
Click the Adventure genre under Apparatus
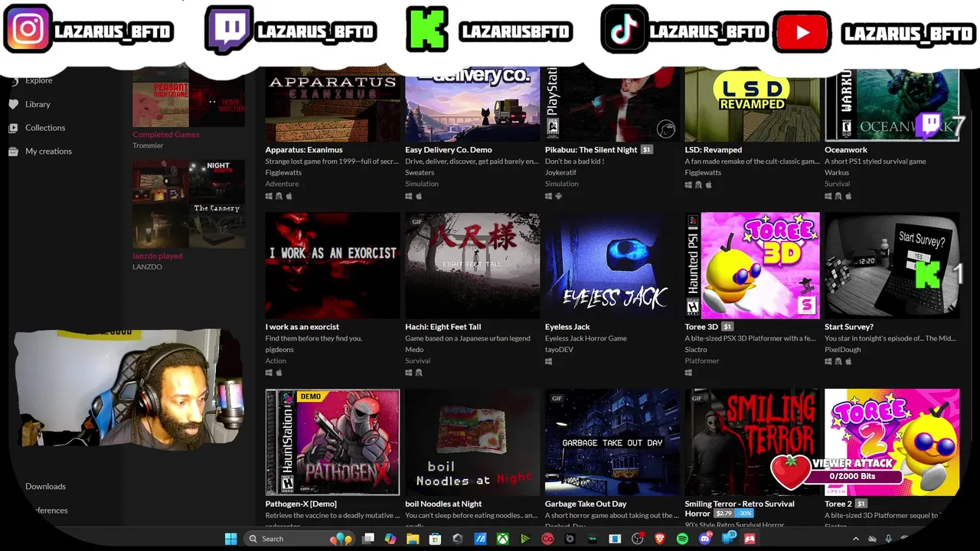[282, 184]
